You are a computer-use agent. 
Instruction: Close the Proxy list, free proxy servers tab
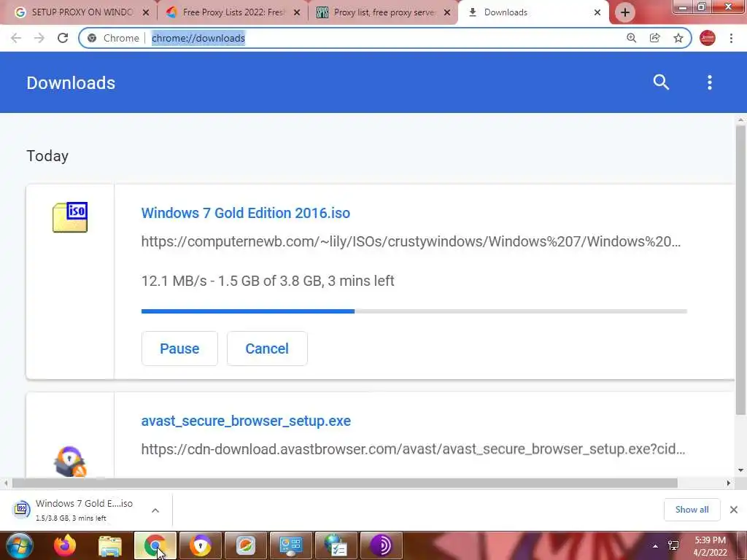447,12
